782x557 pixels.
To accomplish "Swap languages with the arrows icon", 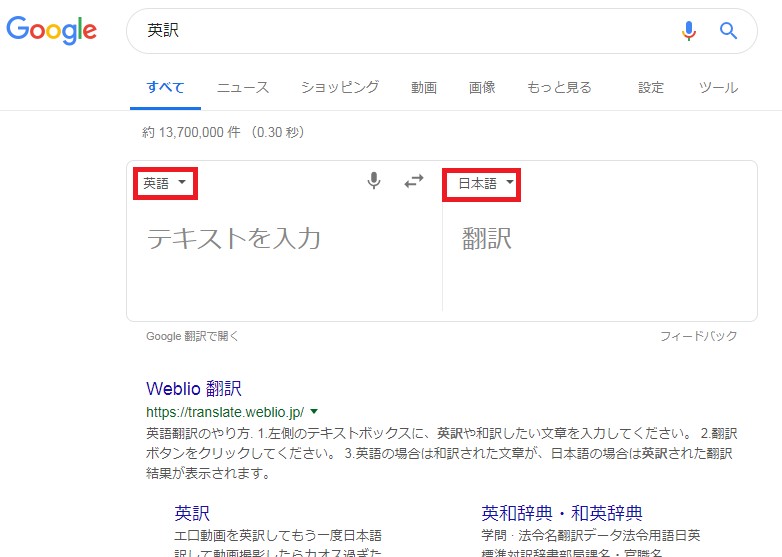I will pyautogui.click(x=414, y=181).
